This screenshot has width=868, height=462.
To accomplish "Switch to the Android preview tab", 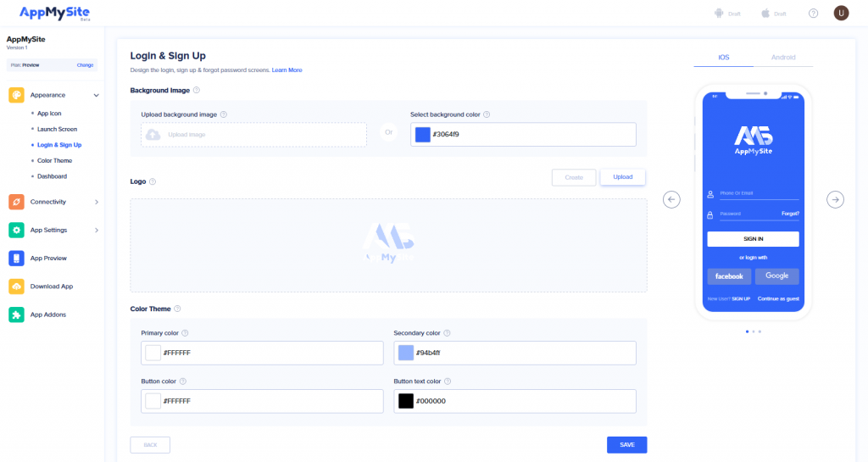I will pyautogui.click(x=783, y=58).
